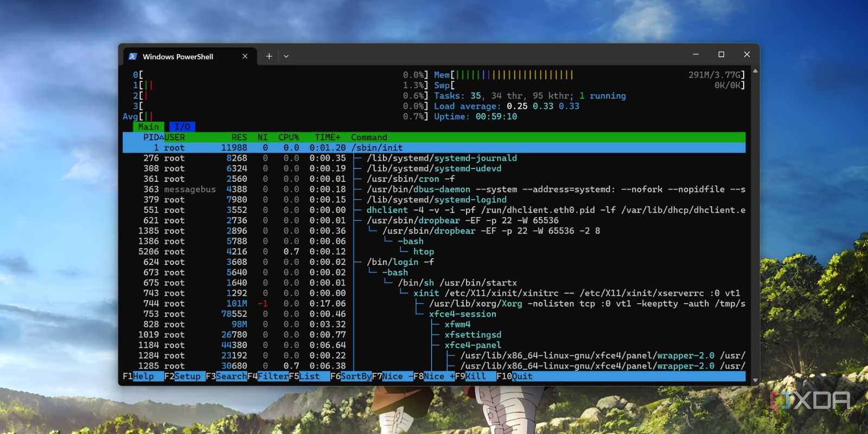This screenshot has width=868, height=434.
Task: Close the PowerShell terminal window
Action: pos(746,54)
